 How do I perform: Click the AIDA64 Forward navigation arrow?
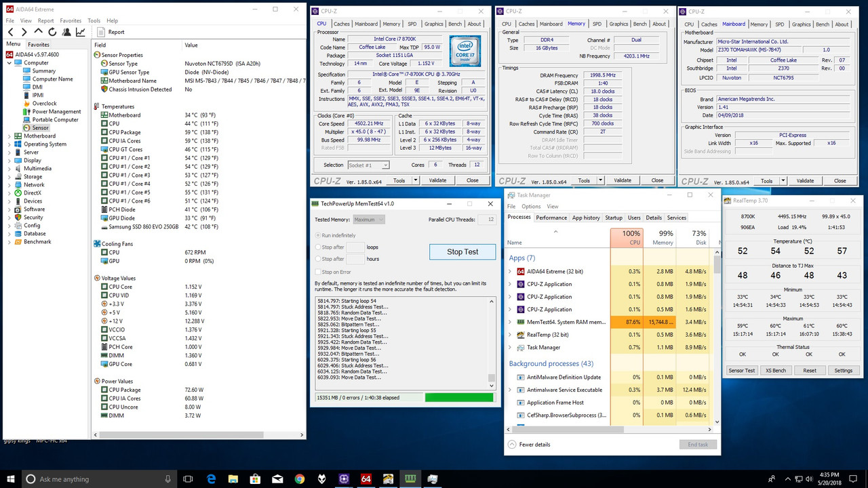pos(24,32)
